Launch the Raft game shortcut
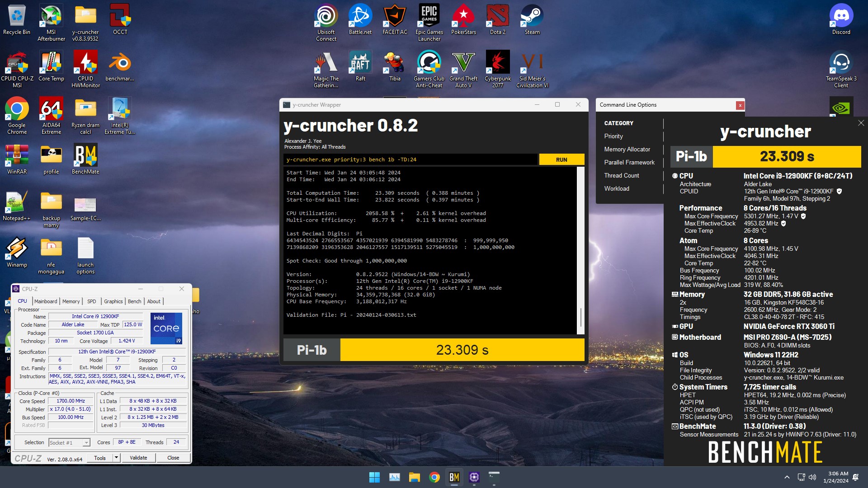868x488 pixels. (360, 66)
